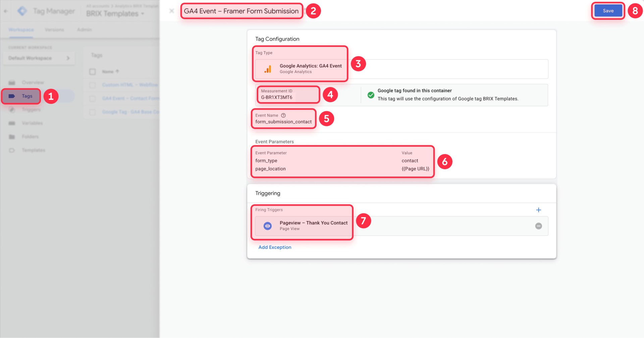Close the tag editor panel
644x338 pixels.
[x=172, y=11]
